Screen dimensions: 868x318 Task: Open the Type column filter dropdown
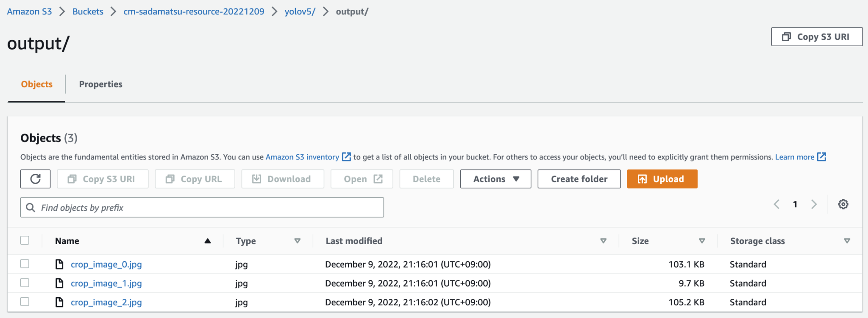click(298, 240)
